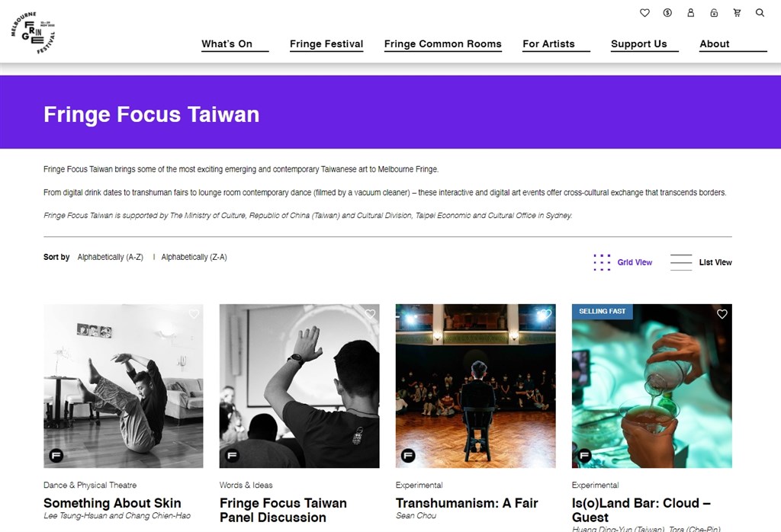781x532 pixels.
Task: Sort events Alphabetically (Z-A)
Action: [x=194, y=258]
